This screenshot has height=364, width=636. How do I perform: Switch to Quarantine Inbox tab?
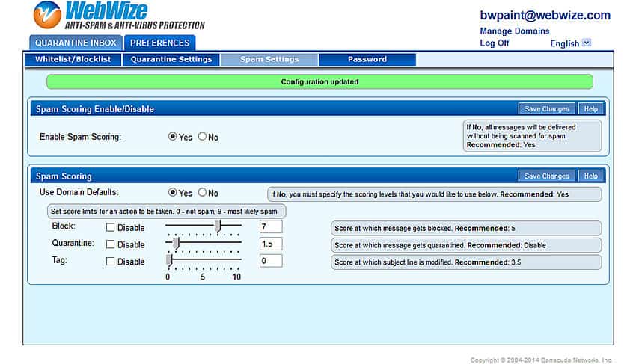pos(75,43)
